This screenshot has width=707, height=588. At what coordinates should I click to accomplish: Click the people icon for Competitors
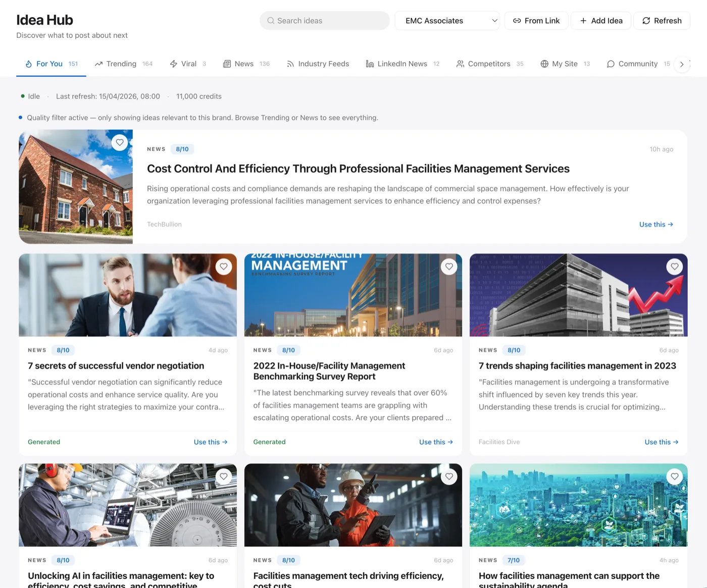click(x=460, y=64)
